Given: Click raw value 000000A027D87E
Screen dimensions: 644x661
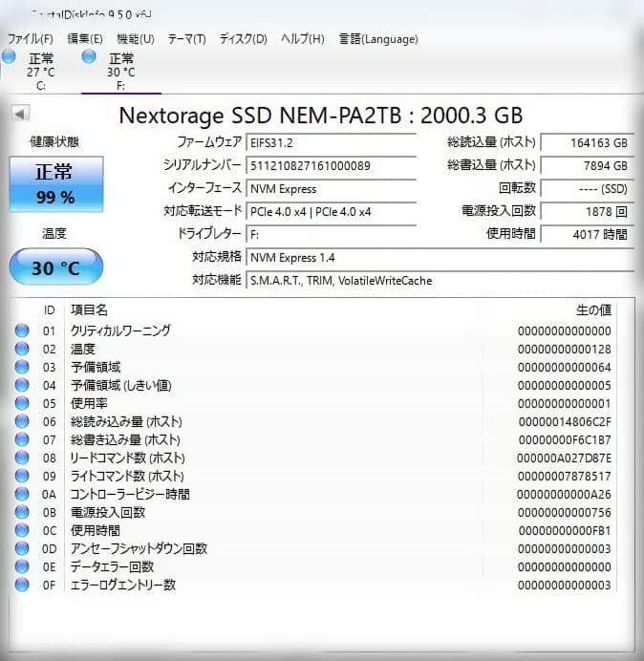Looking at the screenshot, I should (564, 458).
